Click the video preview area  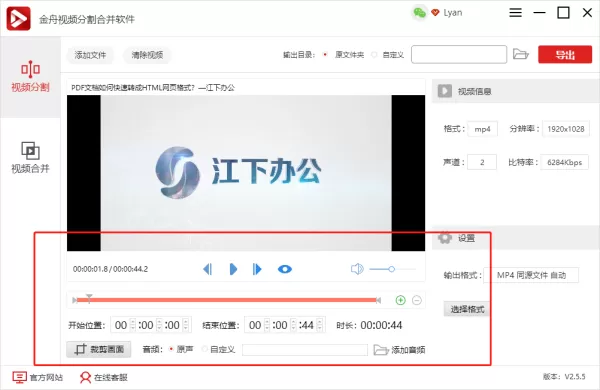(x=246, y=173)
